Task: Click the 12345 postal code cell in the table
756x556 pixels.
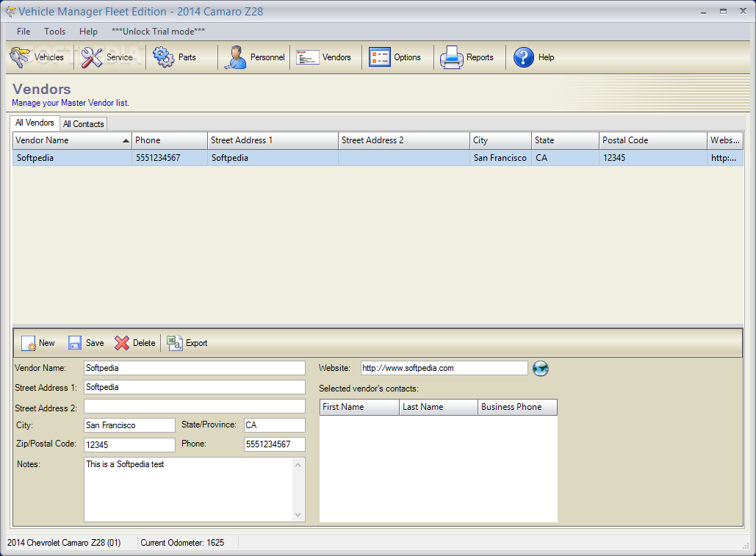Action: click(653, 158)
